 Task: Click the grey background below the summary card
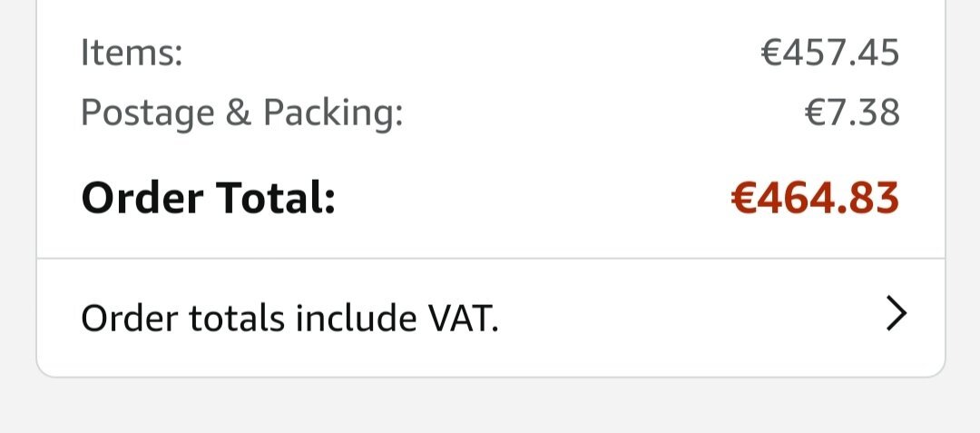click(490, 406)
